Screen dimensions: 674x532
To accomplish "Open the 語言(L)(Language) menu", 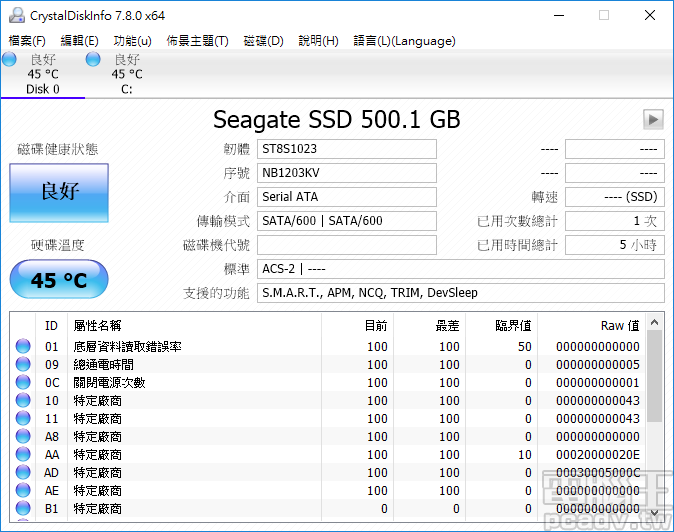I will pyautogui.click(x=404, y=41).
